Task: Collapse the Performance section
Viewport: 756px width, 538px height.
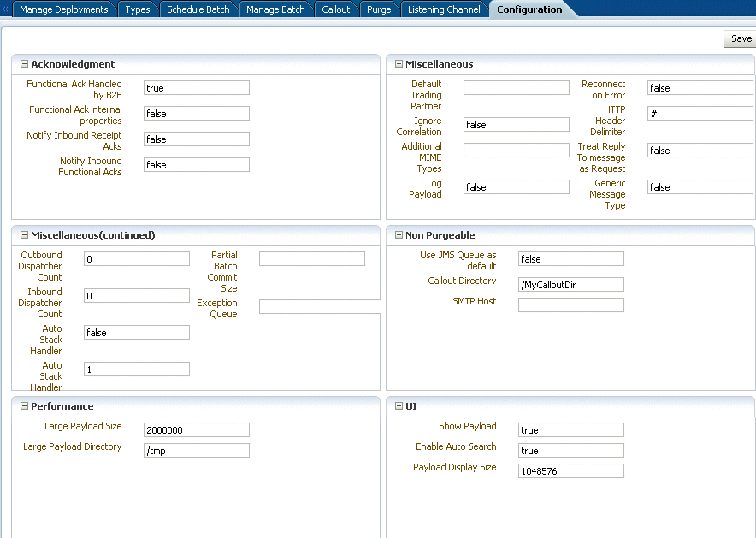Action: tap(24, 406)
